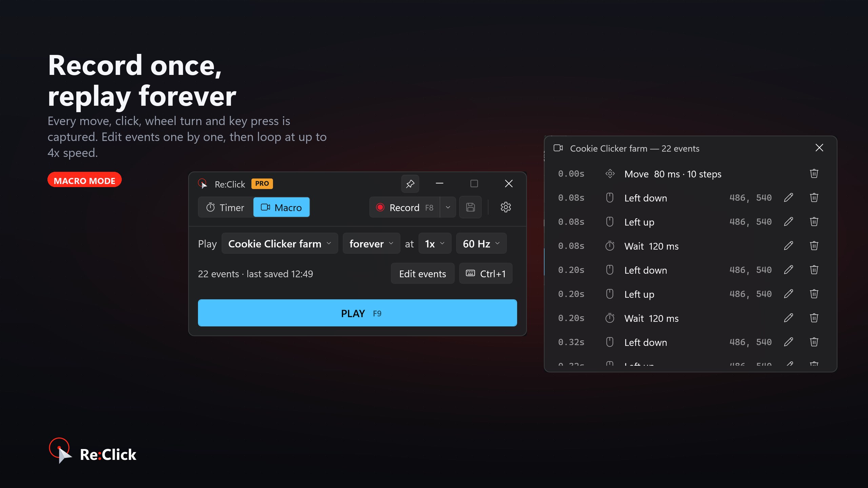Delete the Wait 120 ms event at 0.08s
The image size is (868, 488).
[x=814, y=246]
